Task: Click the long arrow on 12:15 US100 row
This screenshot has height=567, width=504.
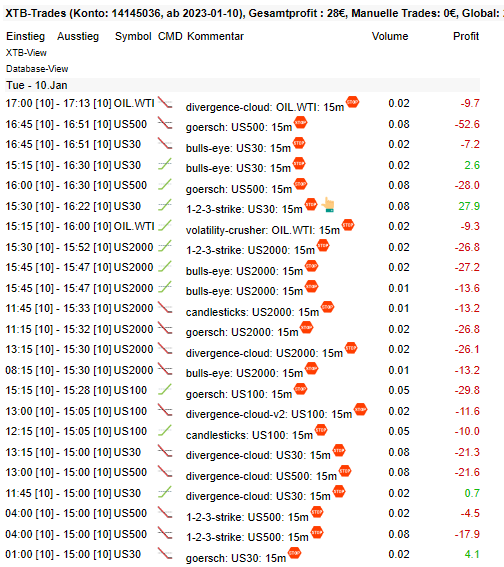Action: (165, 431)
